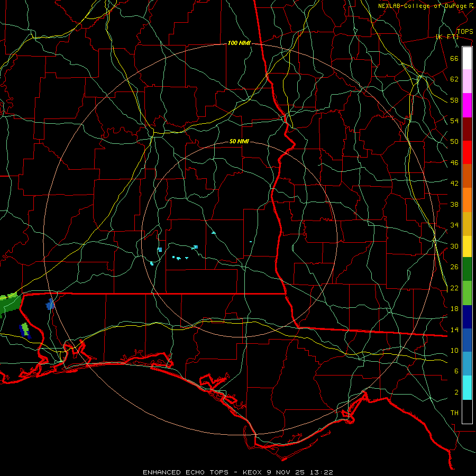Click the black TH threshold legend swatch

[467, 411]
